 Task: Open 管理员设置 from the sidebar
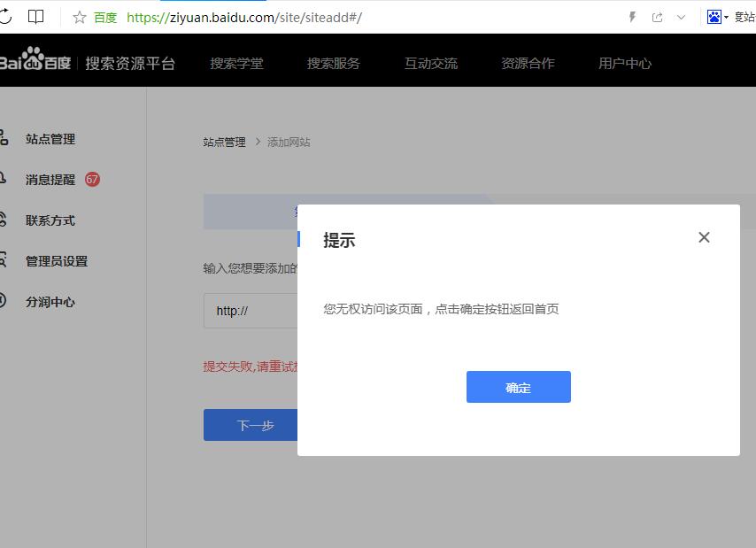55,261
